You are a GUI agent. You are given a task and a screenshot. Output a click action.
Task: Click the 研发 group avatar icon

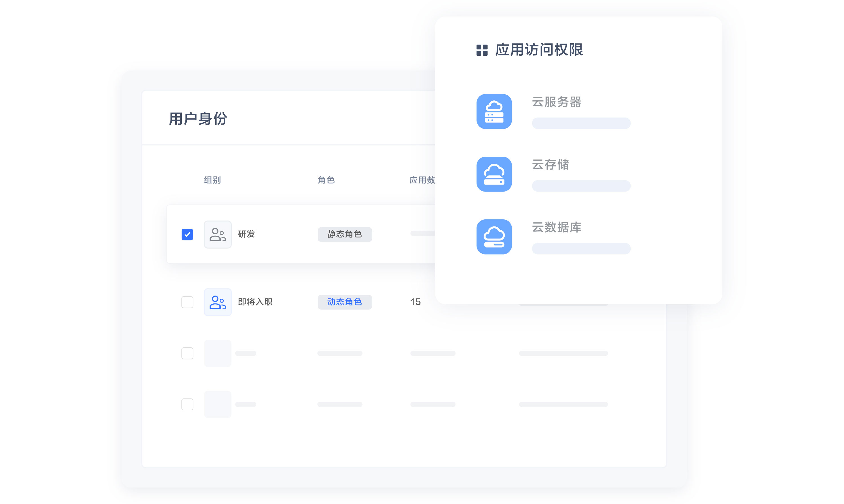218,234
